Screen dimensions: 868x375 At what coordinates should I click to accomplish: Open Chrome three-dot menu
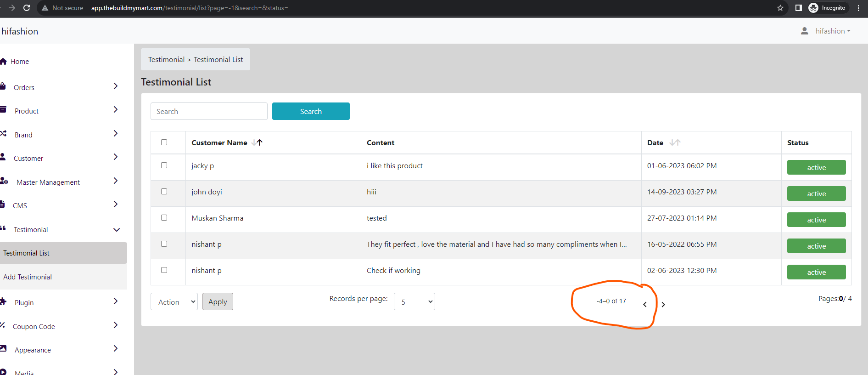[859, 8]
